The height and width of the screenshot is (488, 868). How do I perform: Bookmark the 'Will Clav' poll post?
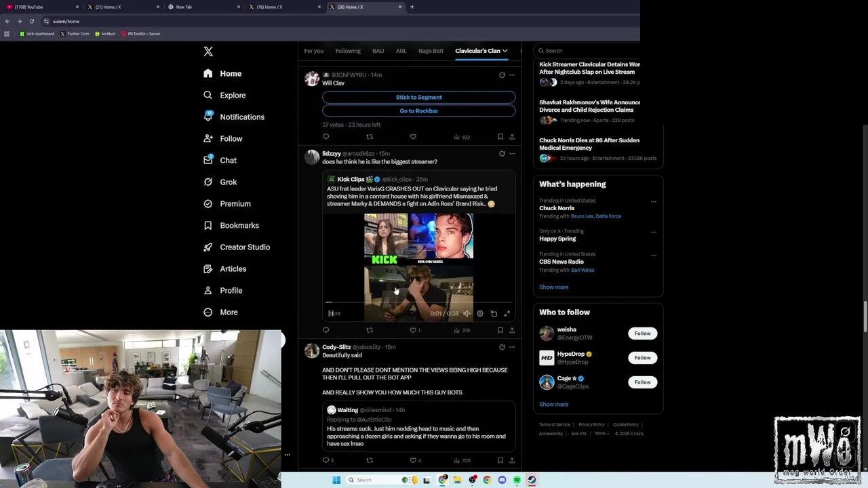(500, 137)
